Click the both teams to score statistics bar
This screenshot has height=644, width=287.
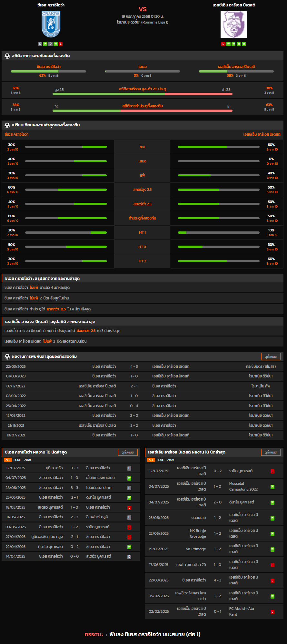[143, 111]
